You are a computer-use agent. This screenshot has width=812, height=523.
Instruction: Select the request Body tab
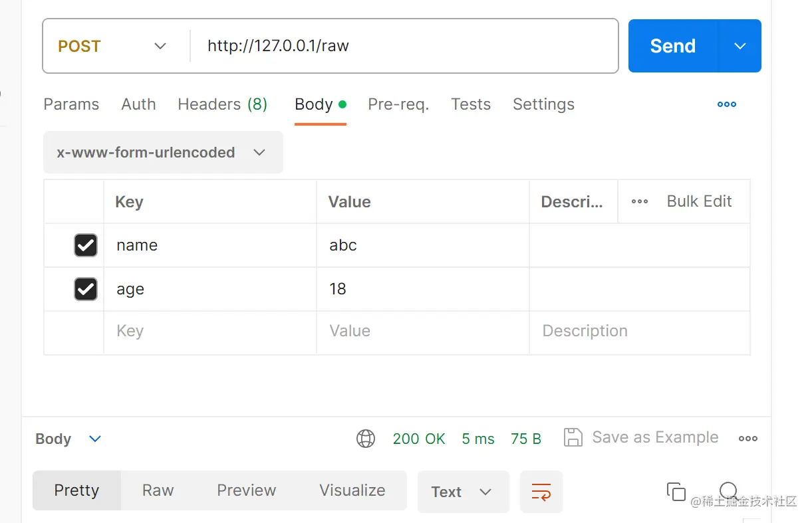321,104
